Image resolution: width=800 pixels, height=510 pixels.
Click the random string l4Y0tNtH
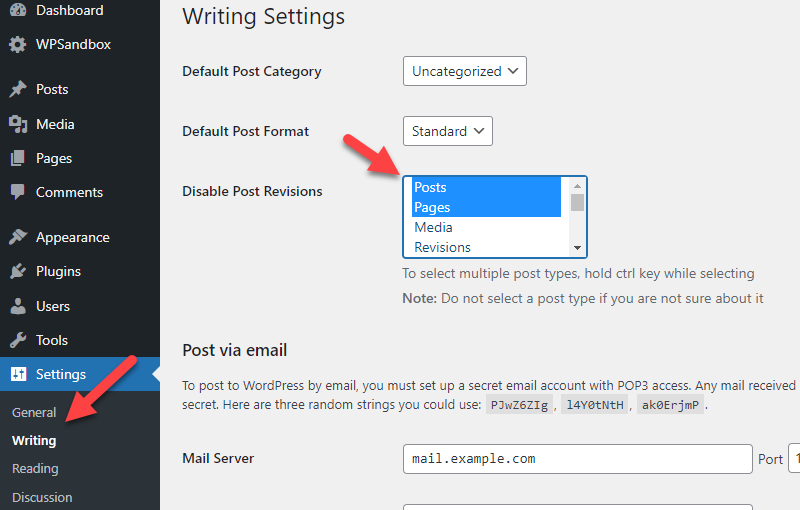coord(594,405)
